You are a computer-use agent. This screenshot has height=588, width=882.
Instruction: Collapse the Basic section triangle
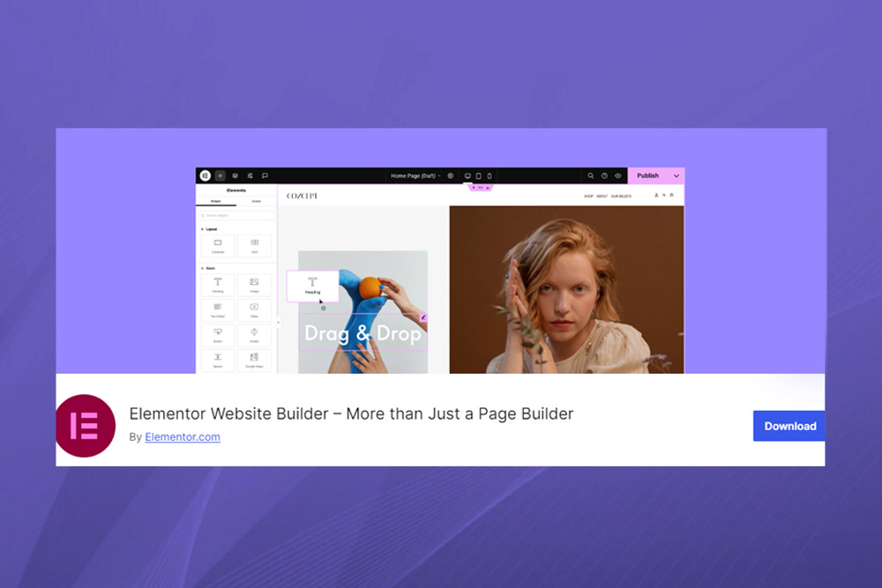click(203, 268)
